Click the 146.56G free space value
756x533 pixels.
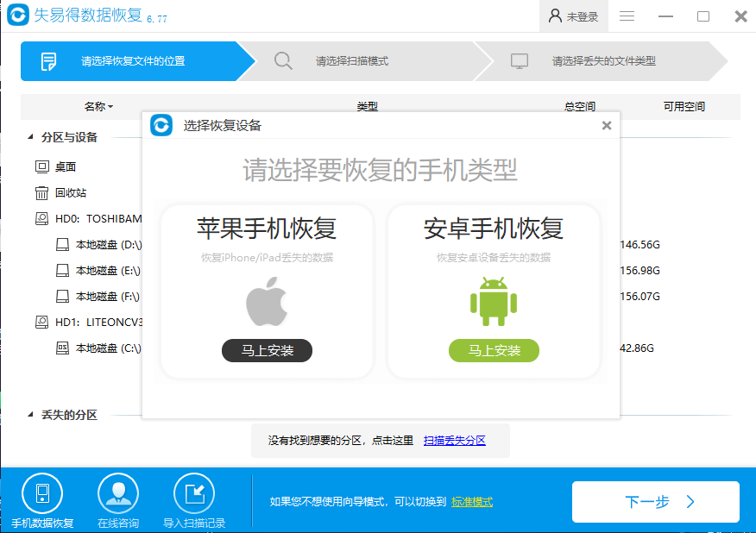639,245
